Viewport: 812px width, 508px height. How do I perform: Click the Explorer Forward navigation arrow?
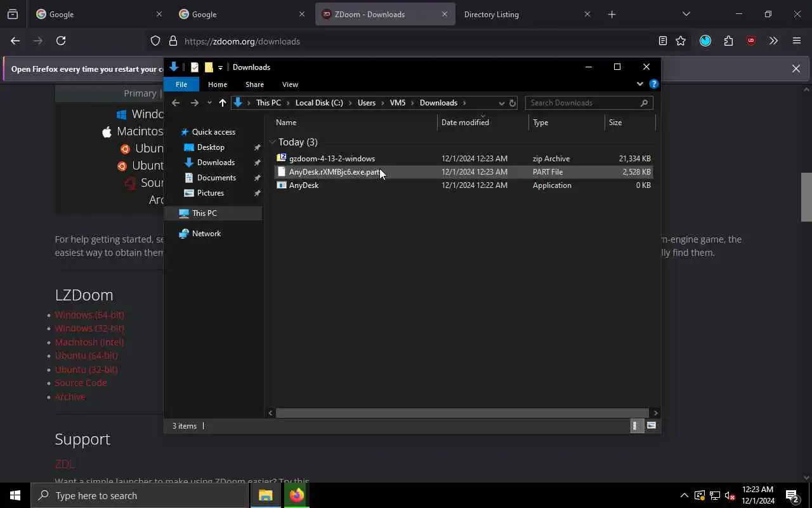(195, 103)
